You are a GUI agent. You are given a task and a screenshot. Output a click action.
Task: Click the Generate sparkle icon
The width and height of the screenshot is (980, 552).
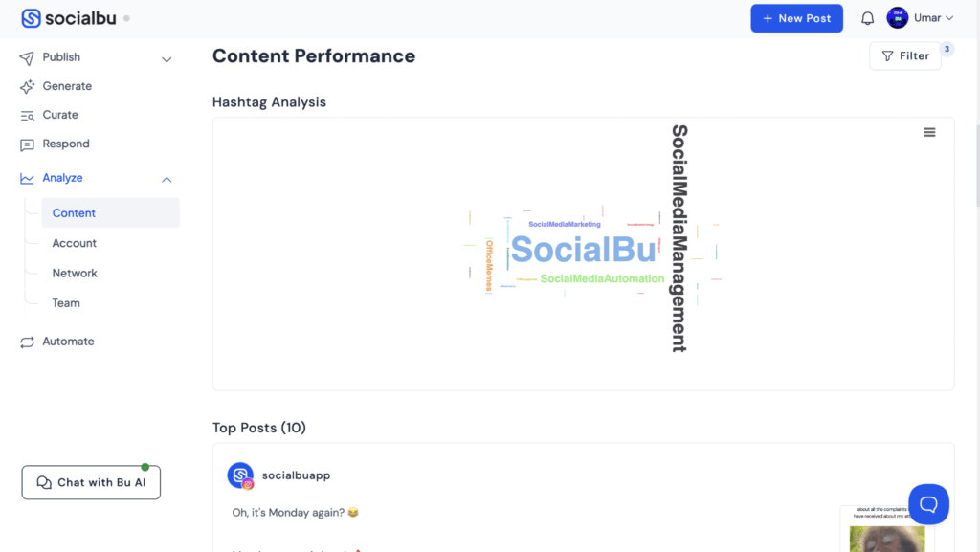[27, 87]
